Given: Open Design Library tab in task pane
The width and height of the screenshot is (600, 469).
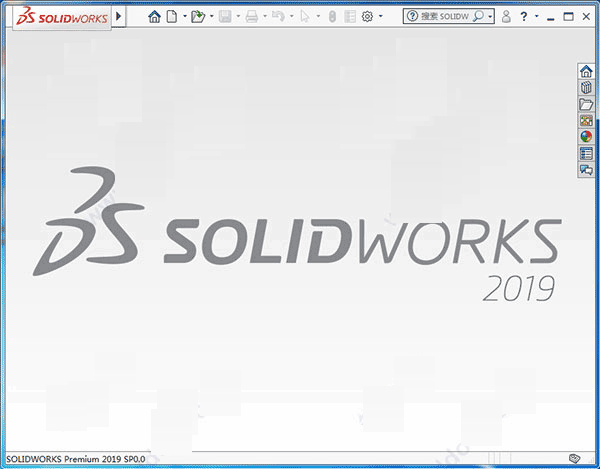Looking at the screenshot, I should click(x=586, y=88).
